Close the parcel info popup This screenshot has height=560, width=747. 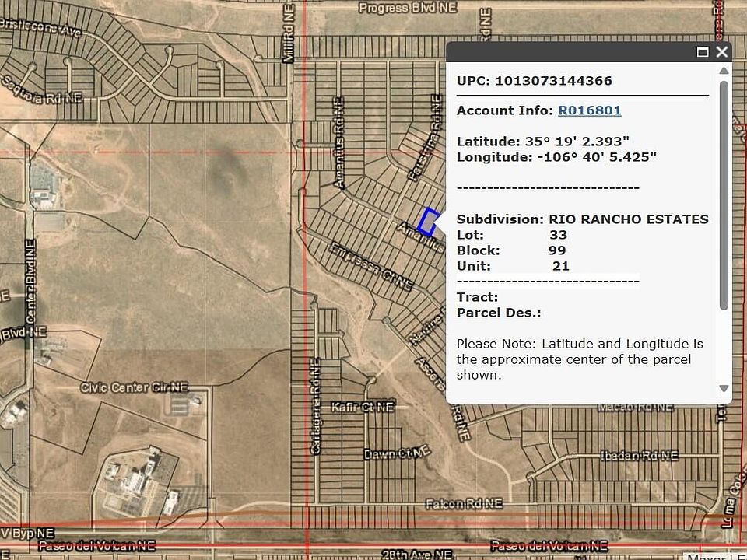(722, 52)
